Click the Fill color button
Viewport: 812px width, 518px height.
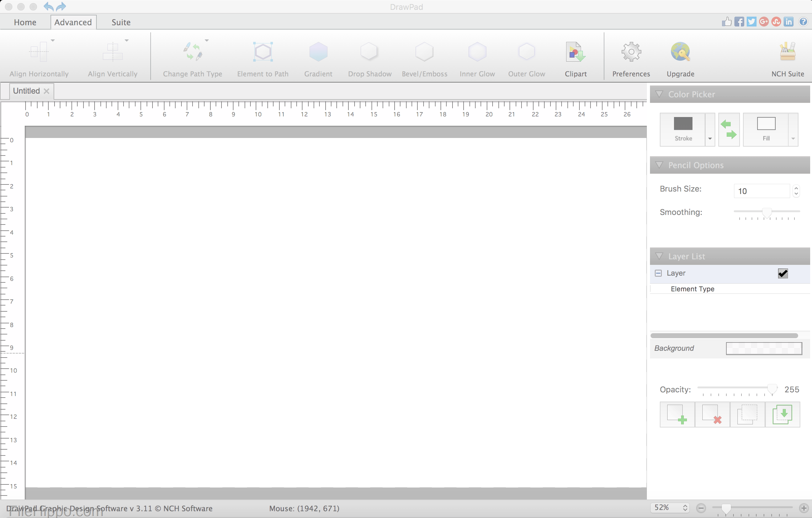[766, 129]
